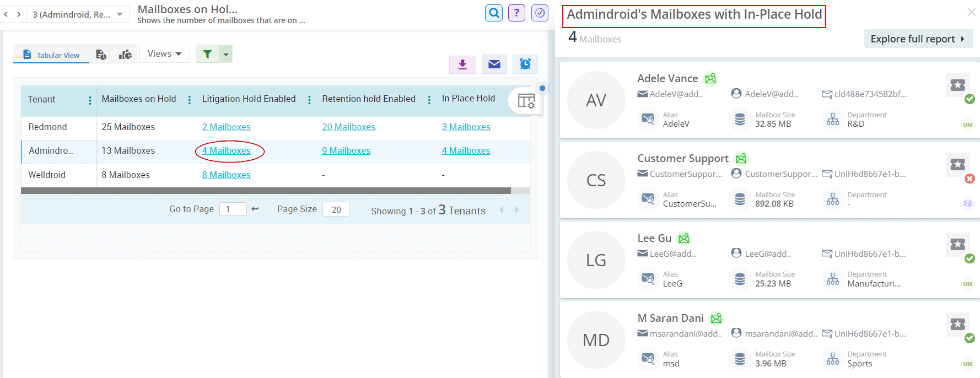Open the Retention hold Enabled column options menu

pyautogui.click(x=429, y=100)
